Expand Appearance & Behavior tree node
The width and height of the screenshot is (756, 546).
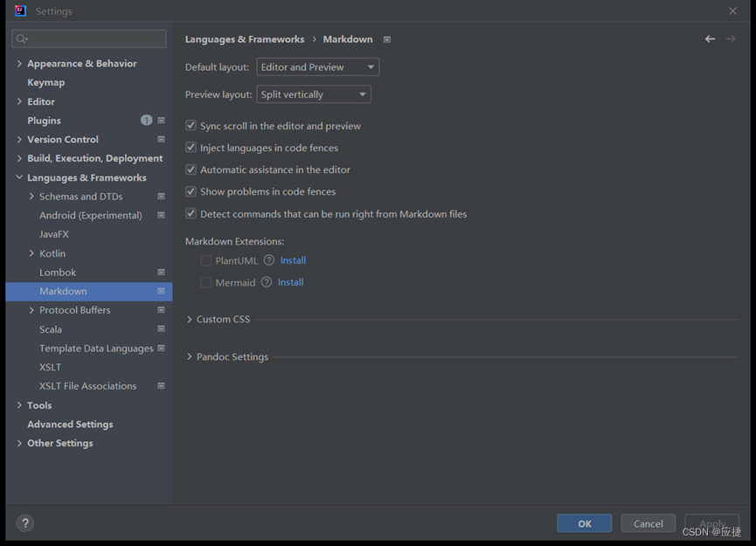click(19, 64)
